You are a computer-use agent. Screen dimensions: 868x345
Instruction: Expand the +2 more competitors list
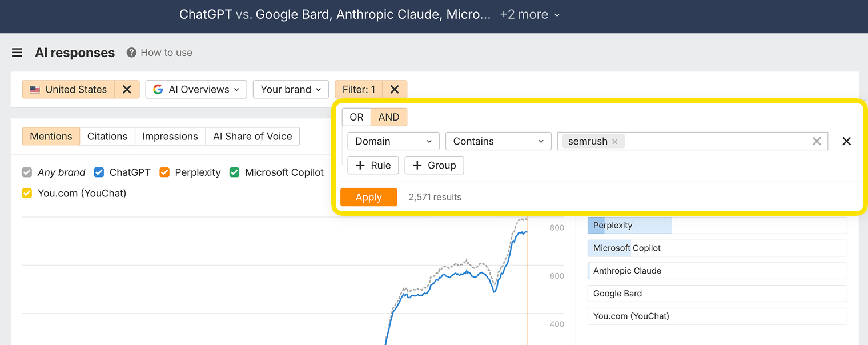pyautogui.click(x=529, y=14)
